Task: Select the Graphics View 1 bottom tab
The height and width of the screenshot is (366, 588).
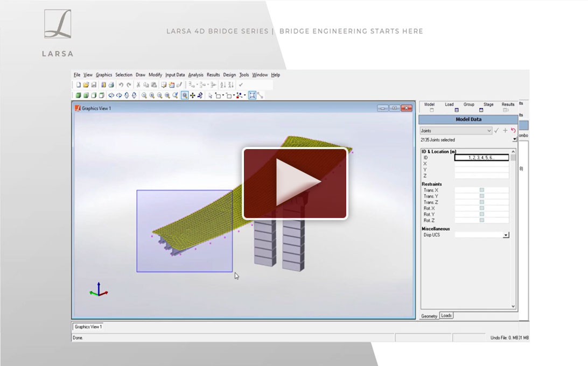Action: [x=88, y=327]
